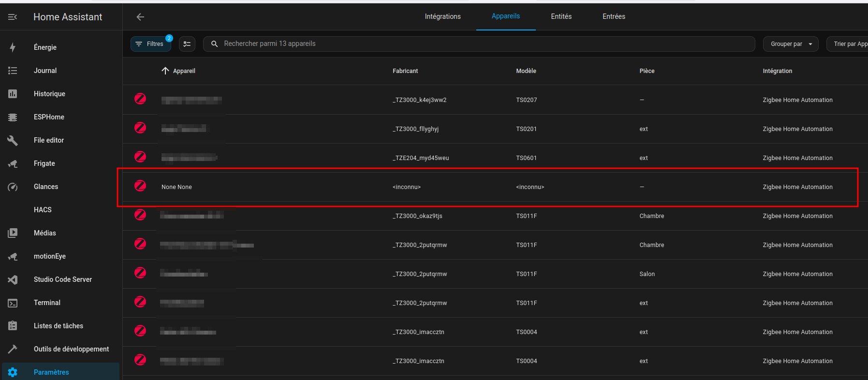The image size is (868, 380).
Task: Open the Listes de tâches clipboard icon
Action: [x=13, y=326]
